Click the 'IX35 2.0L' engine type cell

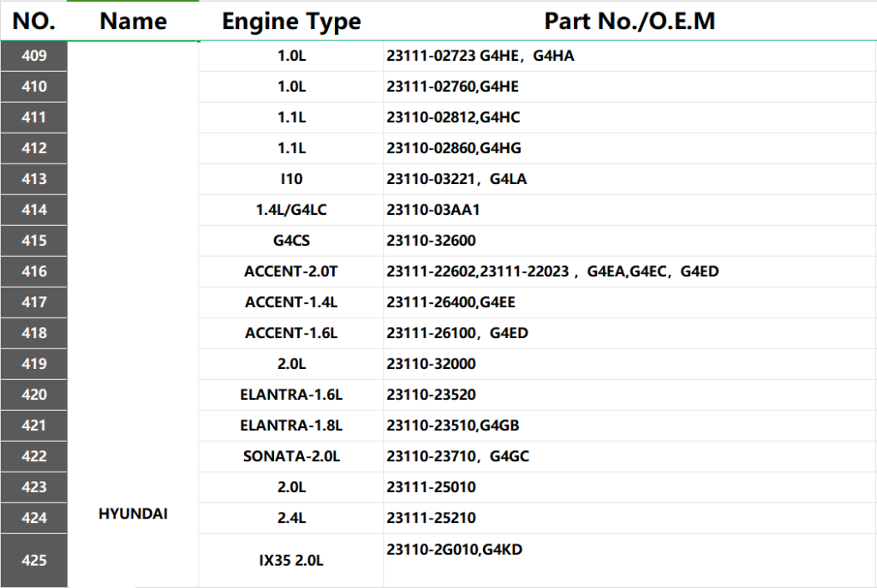tap(291, 560)
